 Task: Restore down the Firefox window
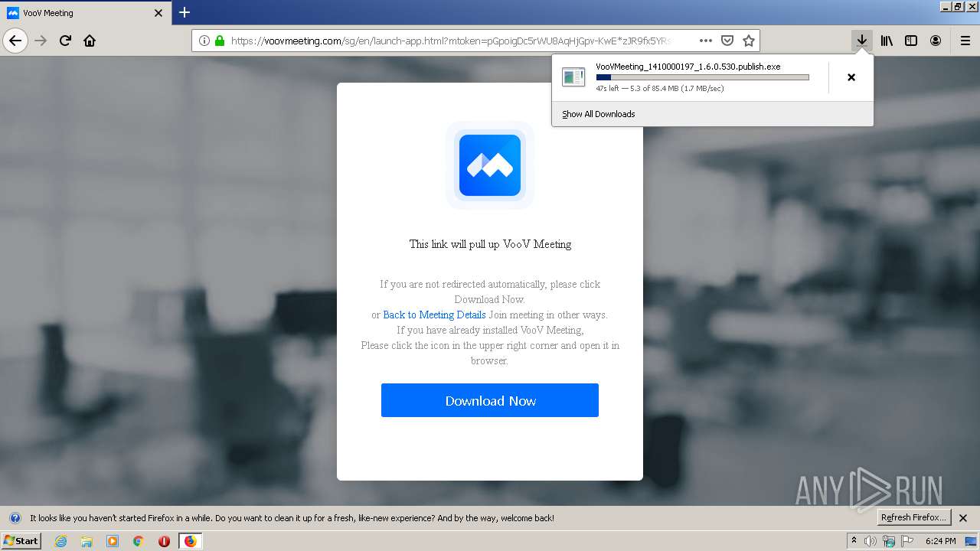(958, 6)
